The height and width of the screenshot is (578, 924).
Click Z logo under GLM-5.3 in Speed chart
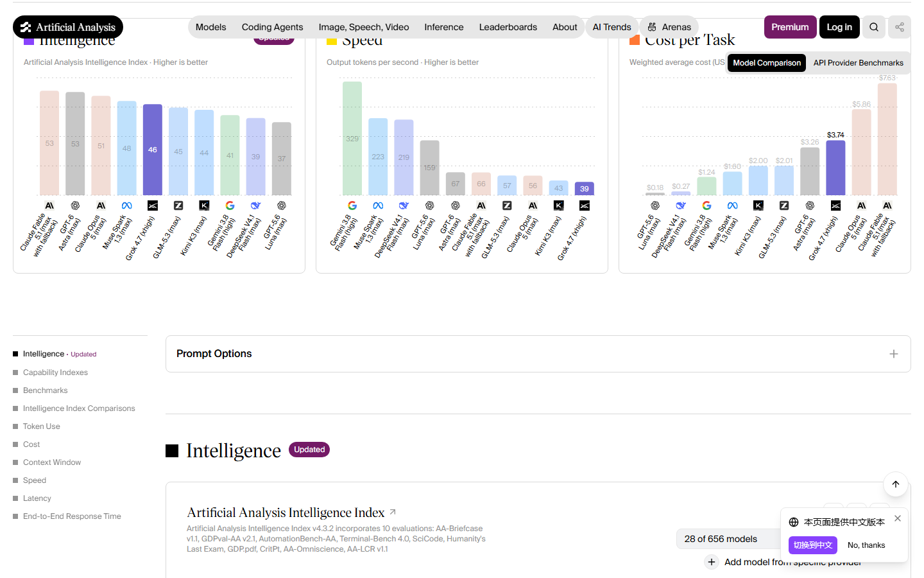pyautogui.click(x=507, y=206)
